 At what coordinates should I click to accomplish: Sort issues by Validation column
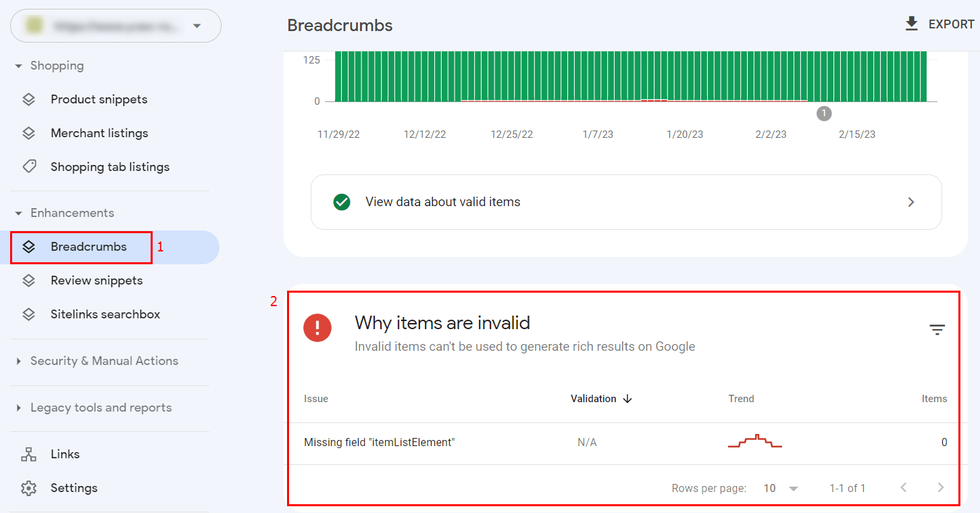601,398
